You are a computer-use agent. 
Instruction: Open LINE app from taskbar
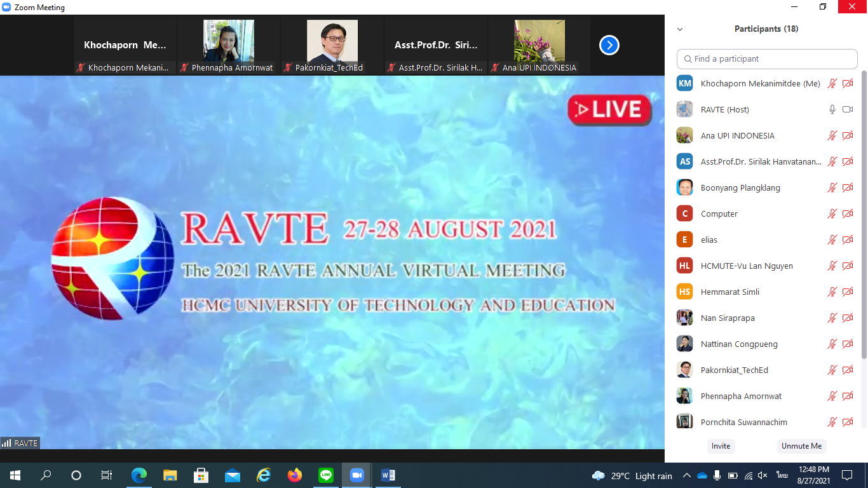(x=325, y=475)
